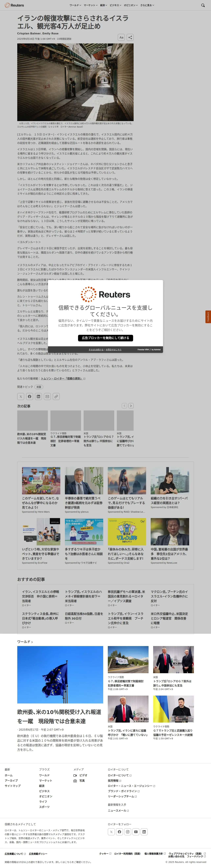
Task: Open ビデオ link in footer
Action: (80, 775)
